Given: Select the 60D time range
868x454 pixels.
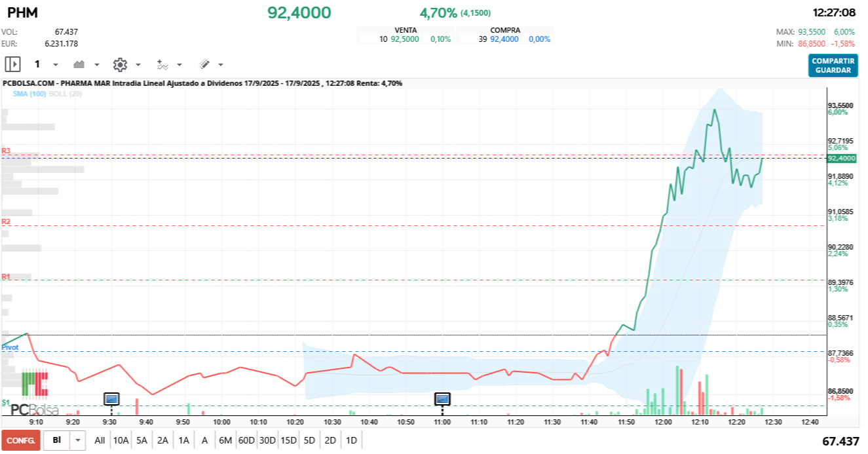Looking at the screenshot, I should (246, 440).
